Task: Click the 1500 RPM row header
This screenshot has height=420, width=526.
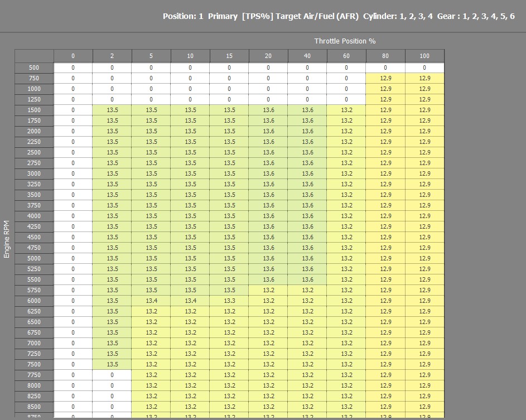Action: (34, 110)
